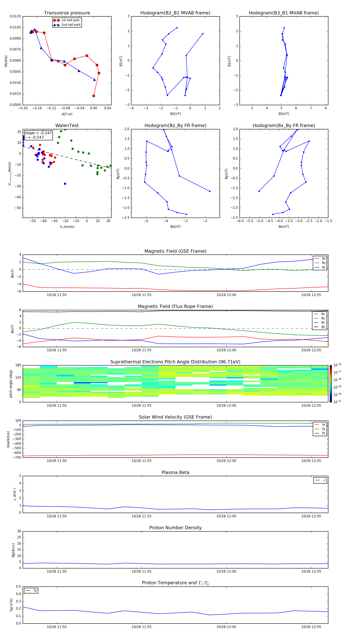
Task: Click the '|B|' entry in Flux Rope legend
Action: coord(320,327)
